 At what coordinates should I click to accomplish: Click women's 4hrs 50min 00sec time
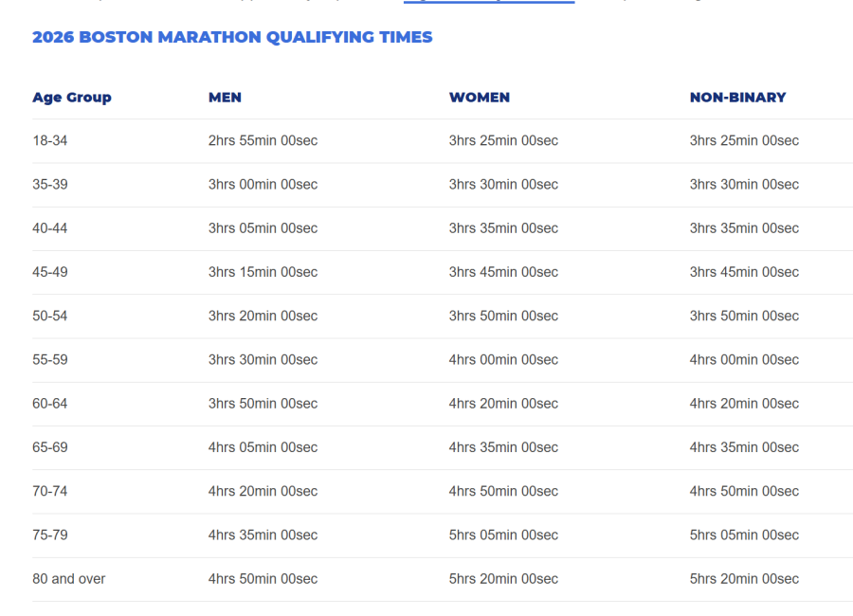(503, 492)
